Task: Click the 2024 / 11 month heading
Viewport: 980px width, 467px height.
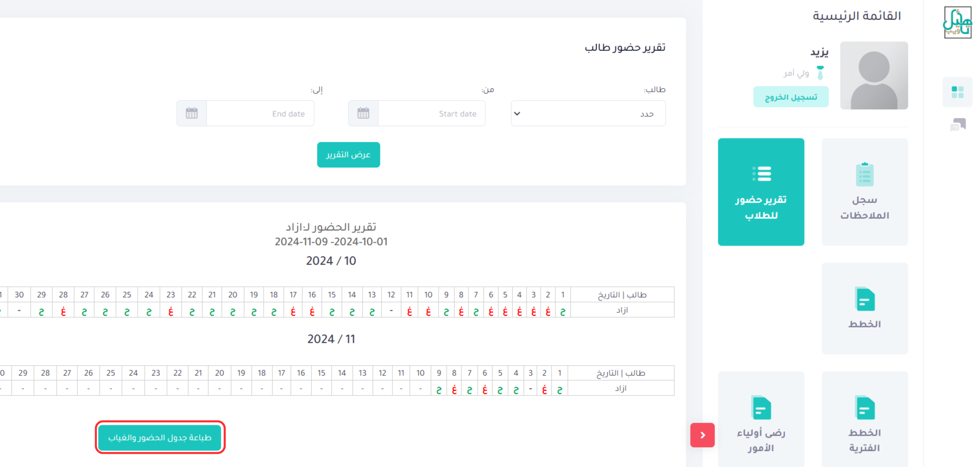Action: (x=331, y=339)
